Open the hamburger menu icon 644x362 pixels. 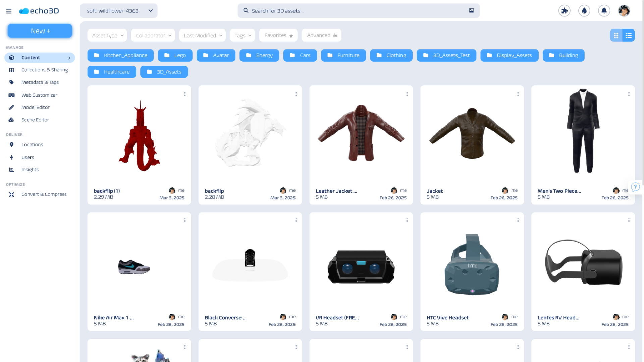point(9,11)
